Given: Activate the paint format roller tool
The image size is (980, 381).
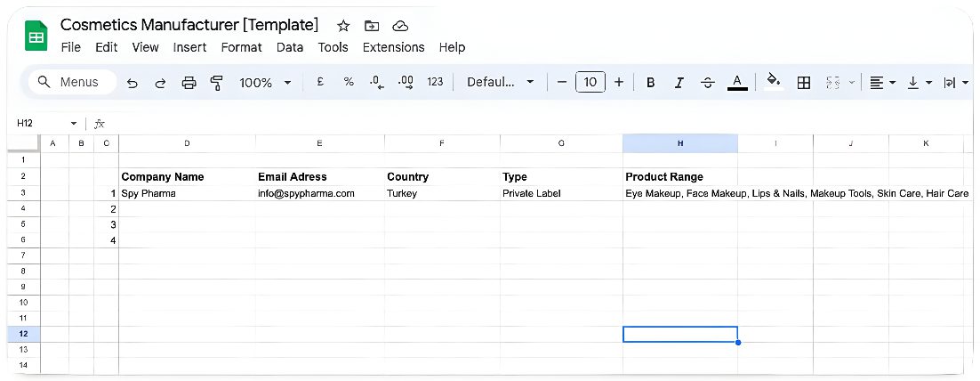Looking at the screenshot, I should click(x=216, y=83).
